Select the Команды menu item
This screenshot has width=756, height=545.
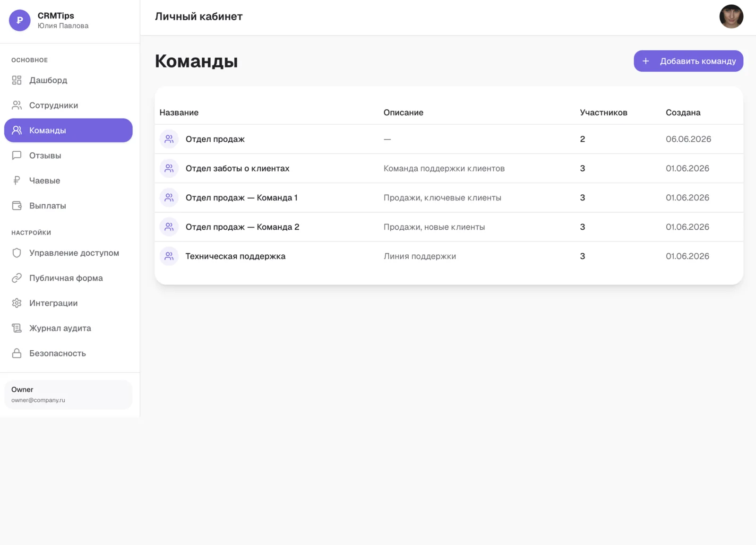tap(69, 130)
